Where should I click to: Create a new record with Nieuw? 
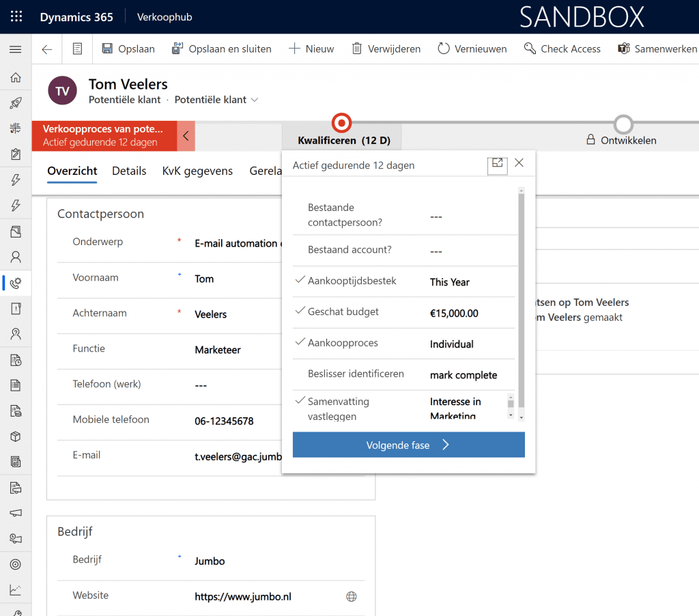pos(311,48)
